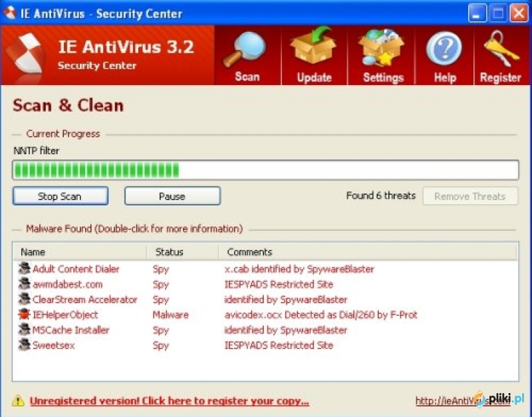Pause the current scan

(172, 196)
